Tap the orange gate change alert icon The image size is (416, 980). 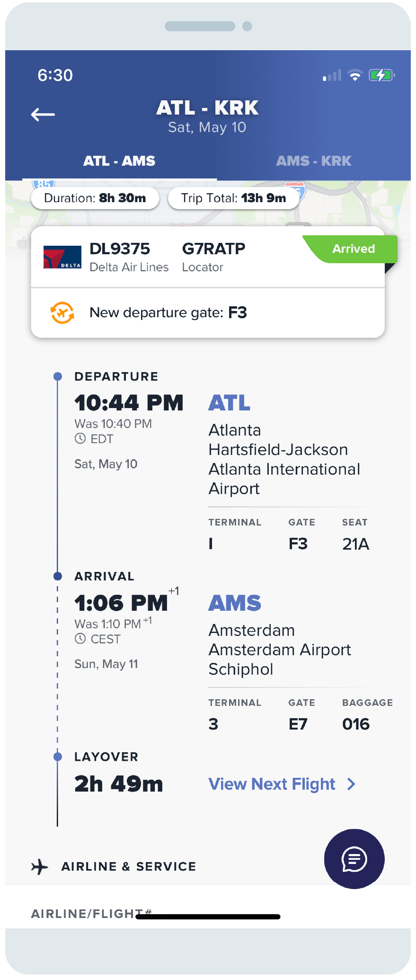[x=62, y=312]
